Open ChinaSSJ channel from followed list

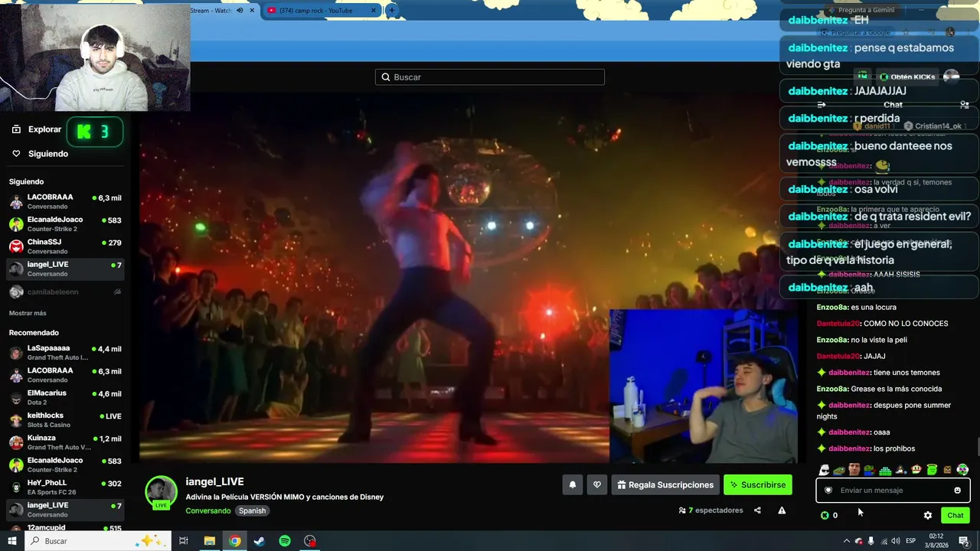click(65, 246)
